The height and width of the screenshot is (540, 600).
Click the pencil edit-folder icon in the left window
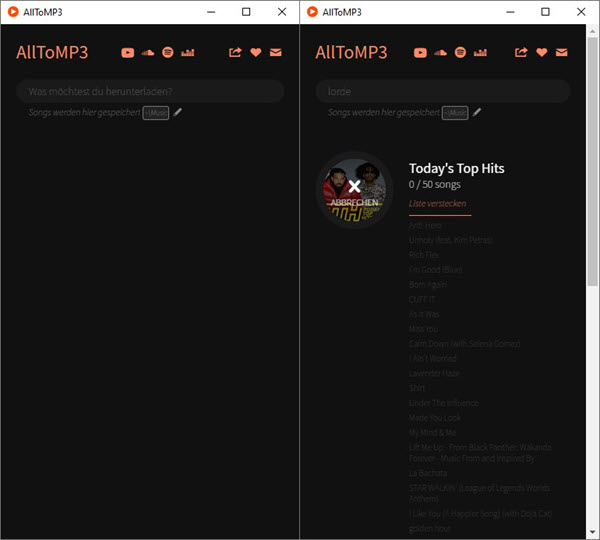coord(178,113)
